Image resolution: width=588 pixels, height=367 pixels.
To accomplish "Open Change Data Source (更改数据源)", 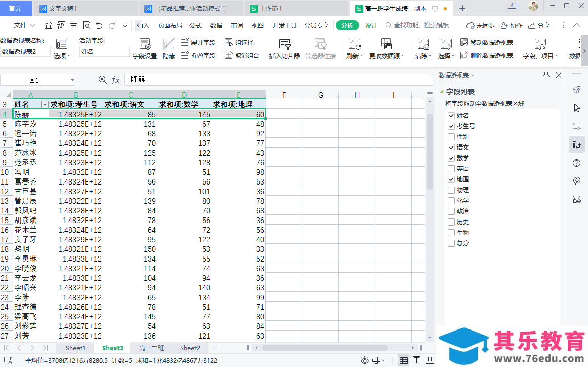I will pyautogui.click(x=386, y=49).
